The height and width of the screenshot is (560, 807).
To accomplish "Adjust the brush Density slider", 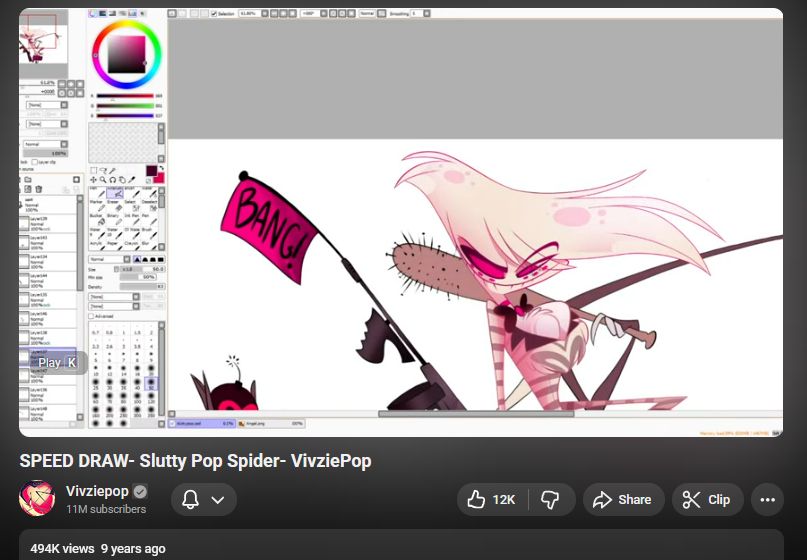I will click(x=142, y=286).
